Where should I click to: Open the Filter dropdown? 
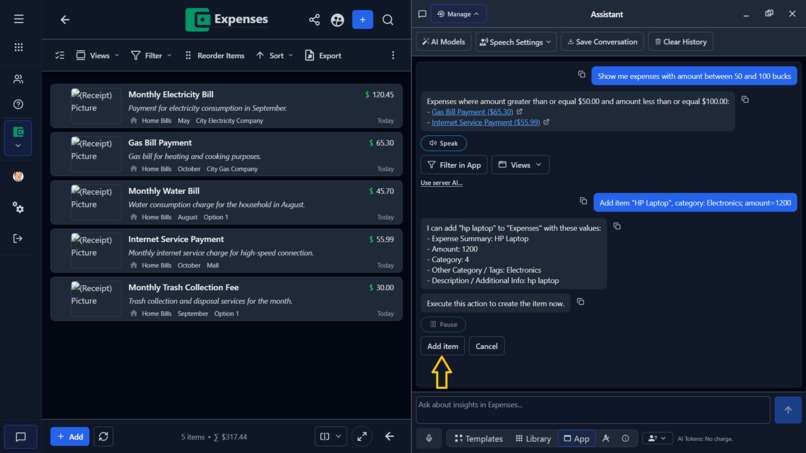pyautogui.click(x=151, y=56)
